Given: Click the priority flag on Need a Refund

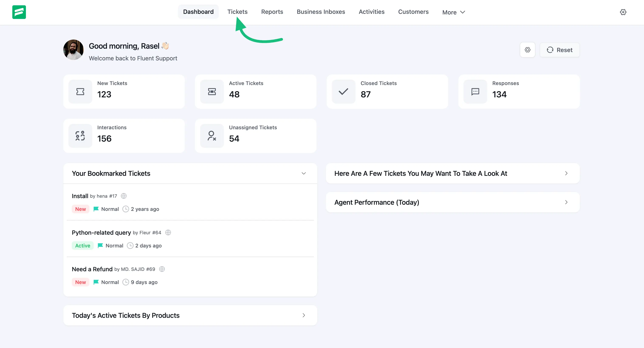Looking at the screenshot, I should coord(96,282).
